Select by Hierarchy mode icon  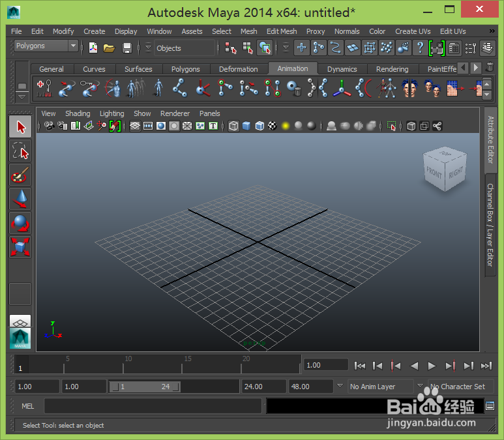click(x=230, y=48)
